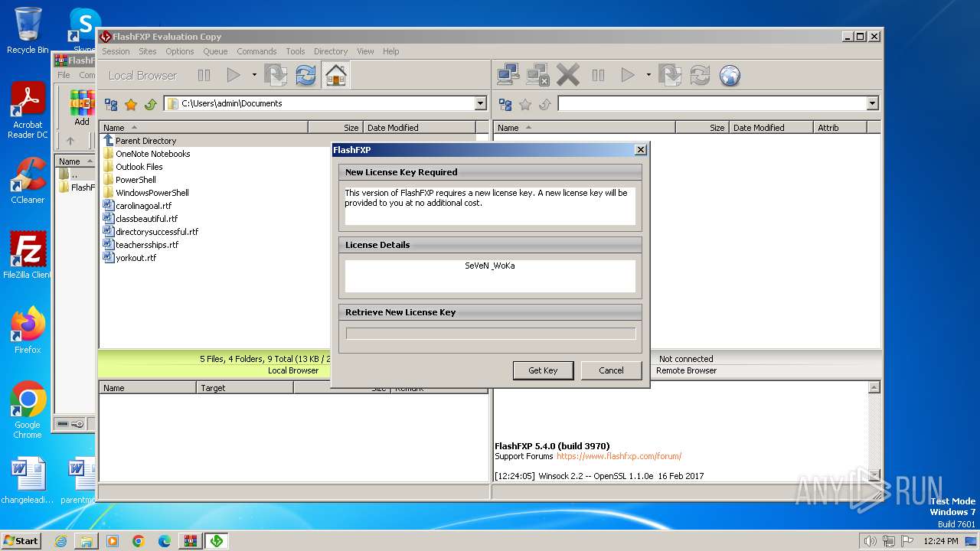Open the Queue menu

pos(215,51)
